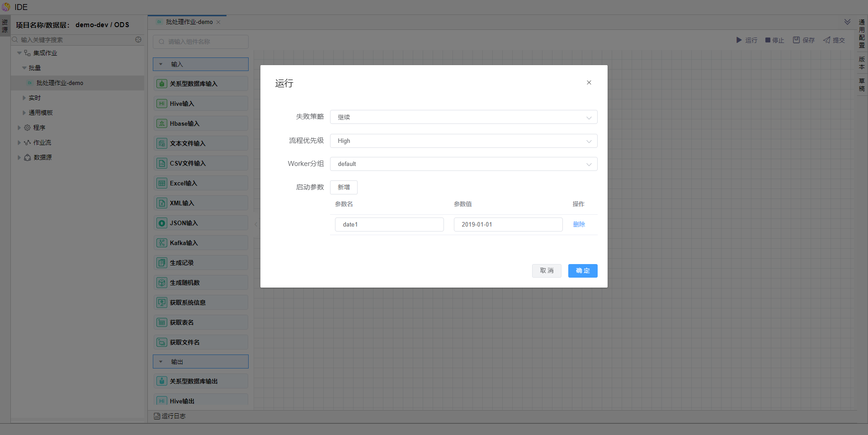Select the Kafka输入 component icon
Viewport: 868px width, 435px height.
(x=161, y=243)
